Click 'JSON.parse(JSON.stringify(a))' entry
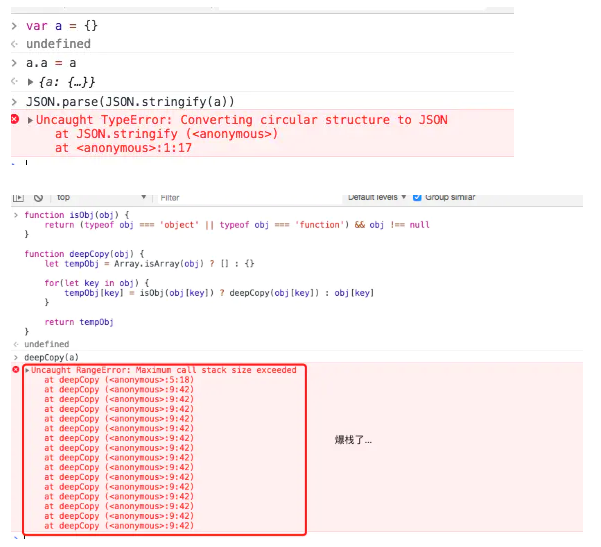Viewport: 601px width, 547px height. point(130,102)
